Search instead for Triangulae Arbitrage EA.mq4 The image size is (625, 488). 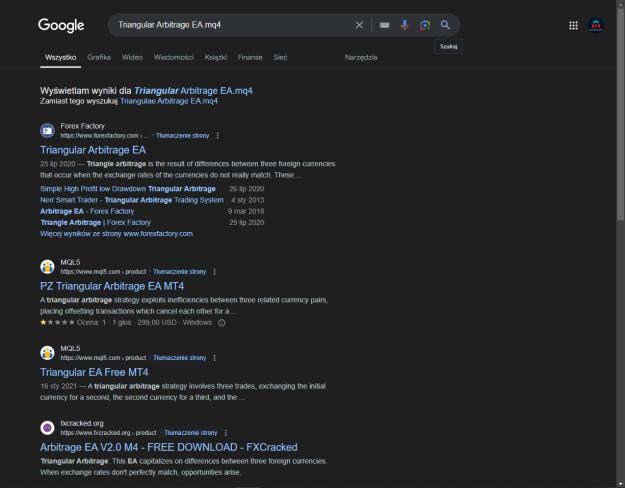[169, 101]
